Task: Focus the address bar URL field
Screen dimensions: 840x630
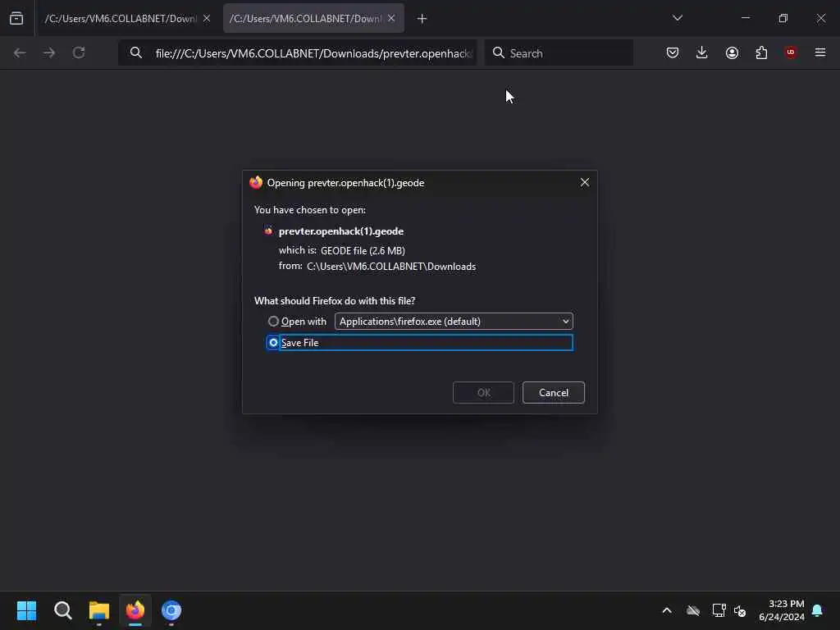Action: (314, 53)
